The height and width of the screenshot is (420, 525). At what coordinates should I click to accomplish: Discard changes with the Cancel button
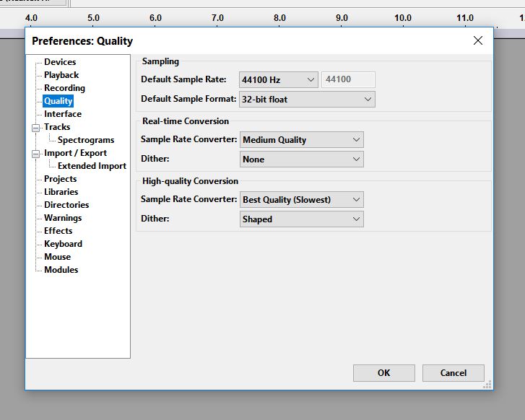click(x=454, y=373)
